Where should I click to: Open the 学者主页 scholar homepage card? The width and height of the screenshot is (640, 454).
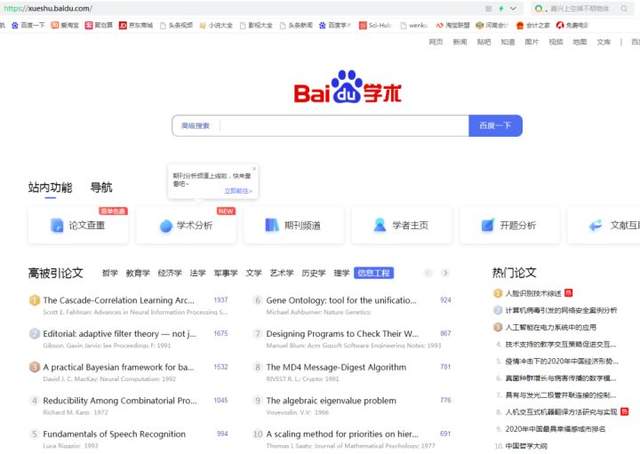tap(401, 225)
